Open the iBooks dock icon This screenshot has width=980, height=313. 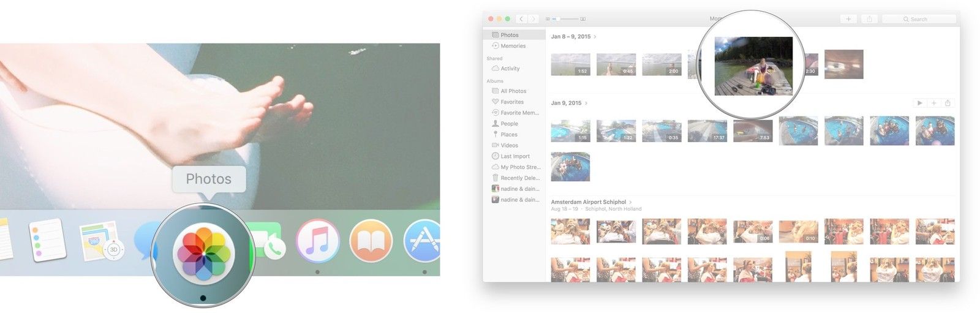point(371,239)
